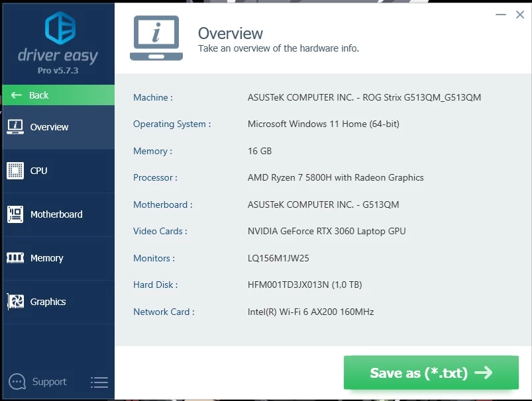Click the 'Pro v5.7.3' version text
This screenshot has height=401, width=532.
click(58, 71)
